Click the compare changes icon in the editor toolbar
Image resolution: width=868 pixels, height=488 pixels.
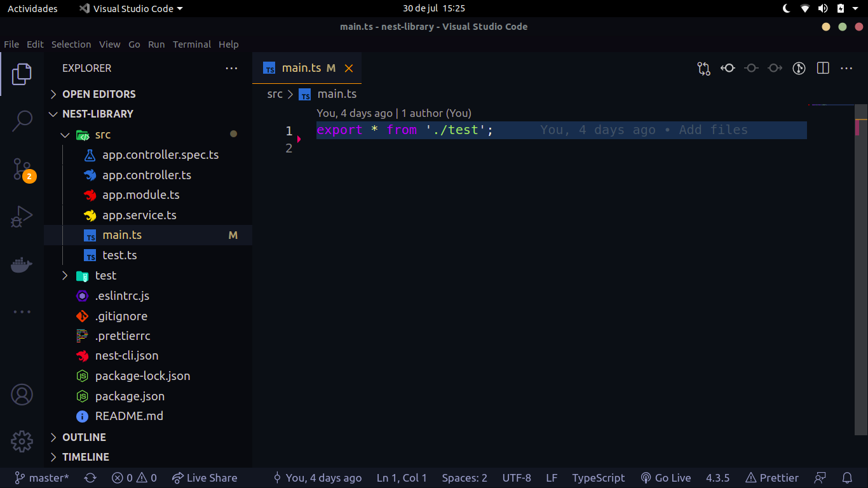[x=704, y=68]
